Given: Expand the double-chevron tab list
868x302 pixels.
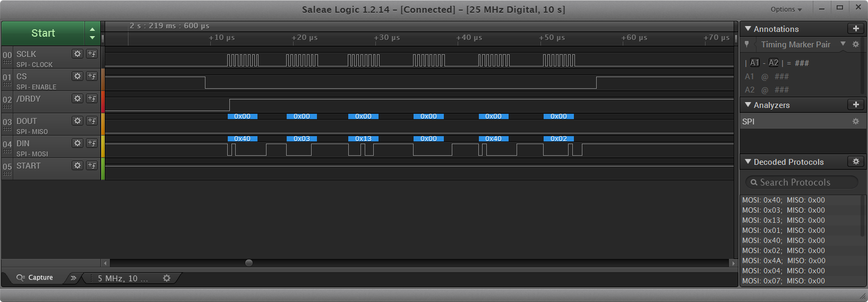Looking at the screenshot, I should 73,278.
